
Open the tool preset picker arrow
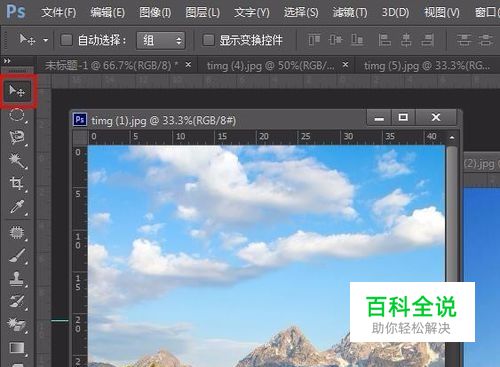[x=46, y=41]
